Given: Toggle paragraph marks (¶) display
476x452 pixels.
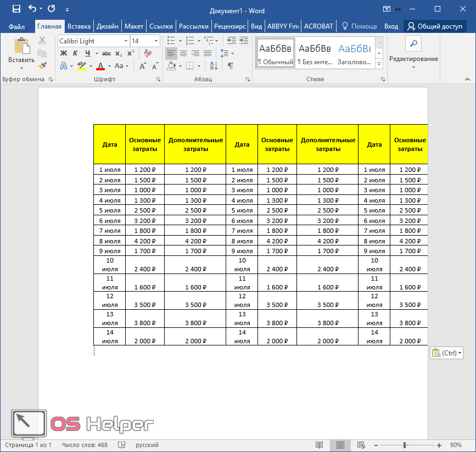Looking at the screenshot, I should point(231,66).
